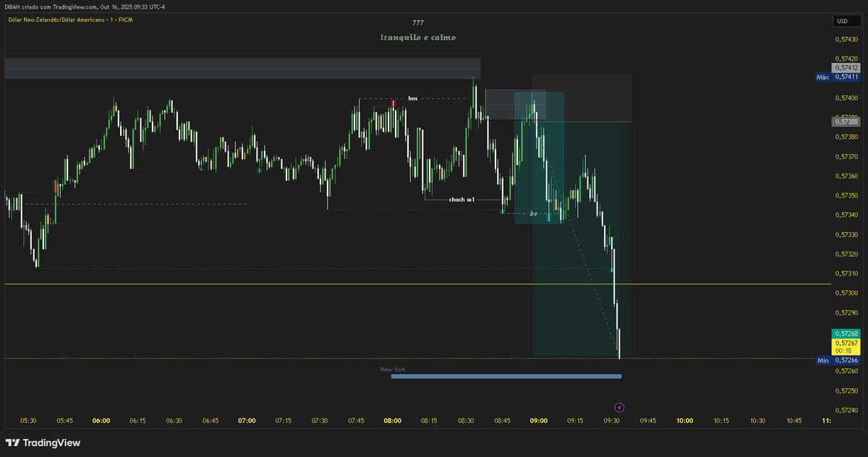Click the 0,57430 price axis label
868x457 pixels.
[846, 39]
